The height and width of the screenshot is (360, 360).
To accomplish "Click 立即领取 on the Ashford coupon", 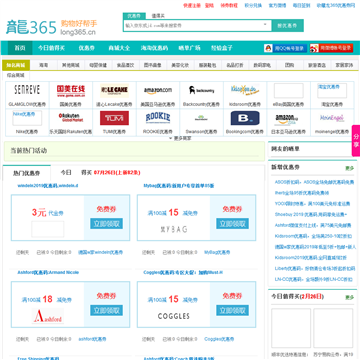I will point(106,310).
